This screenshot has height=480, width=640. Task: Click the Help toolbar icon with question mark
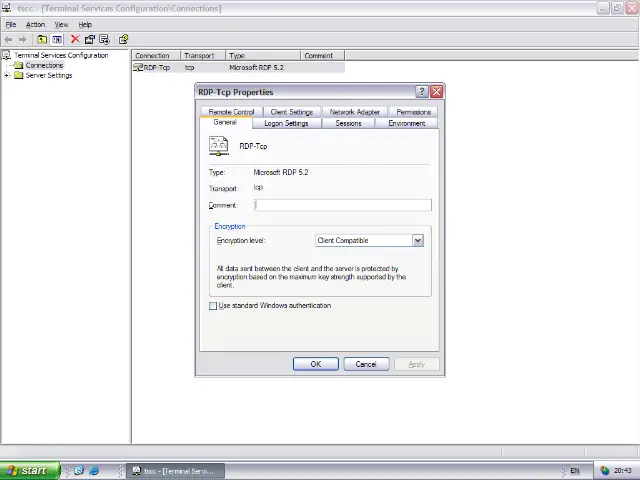(x=123, y=40)
